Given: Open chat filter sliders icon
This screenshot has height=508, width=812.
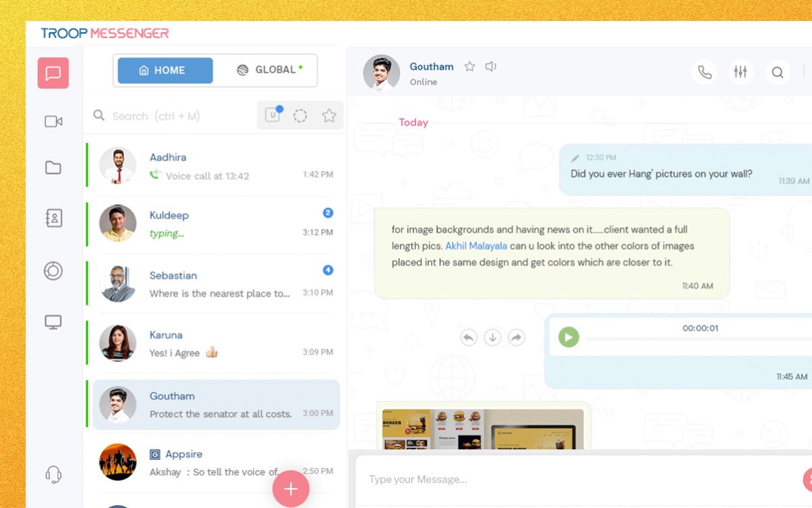Looking at the screenshot, I should pos(741,72).
